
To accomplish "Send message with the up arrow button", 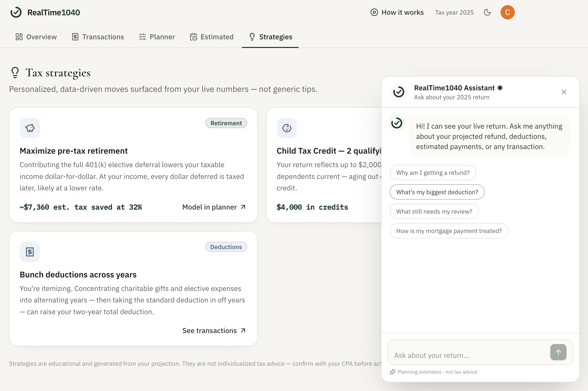I will (x=558, y=352).
